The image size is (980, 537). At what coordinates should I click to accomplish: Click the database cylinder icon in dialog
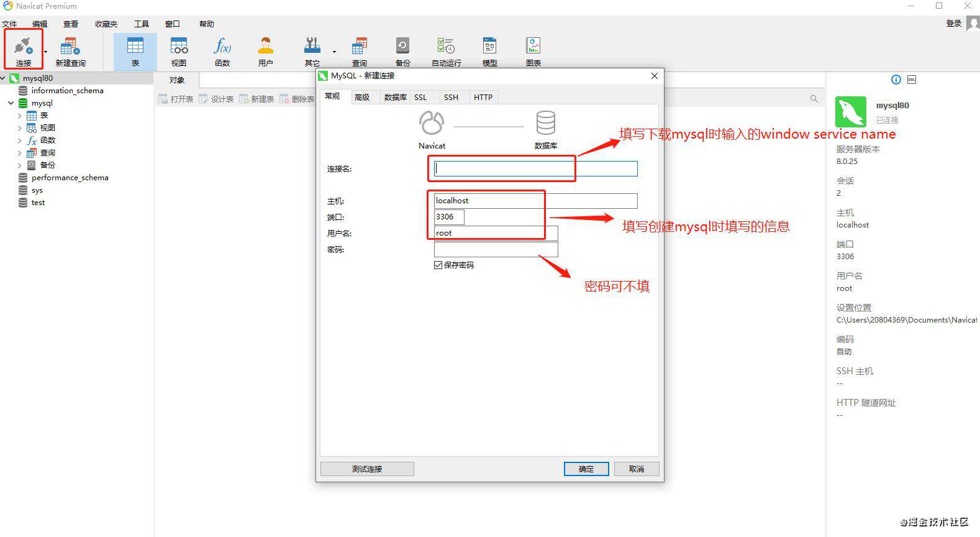(x=545, y=123)
